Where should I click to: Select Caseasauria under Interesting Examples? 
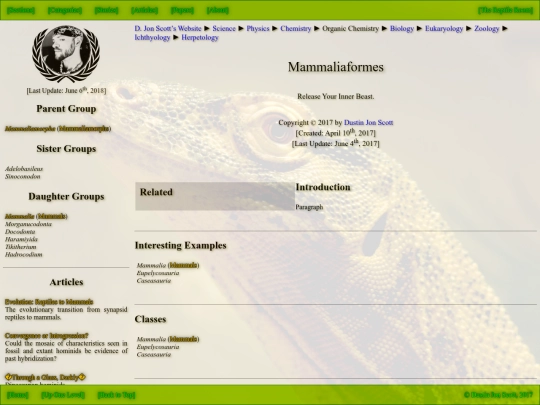pyautogui.click(x=154, y=281)
